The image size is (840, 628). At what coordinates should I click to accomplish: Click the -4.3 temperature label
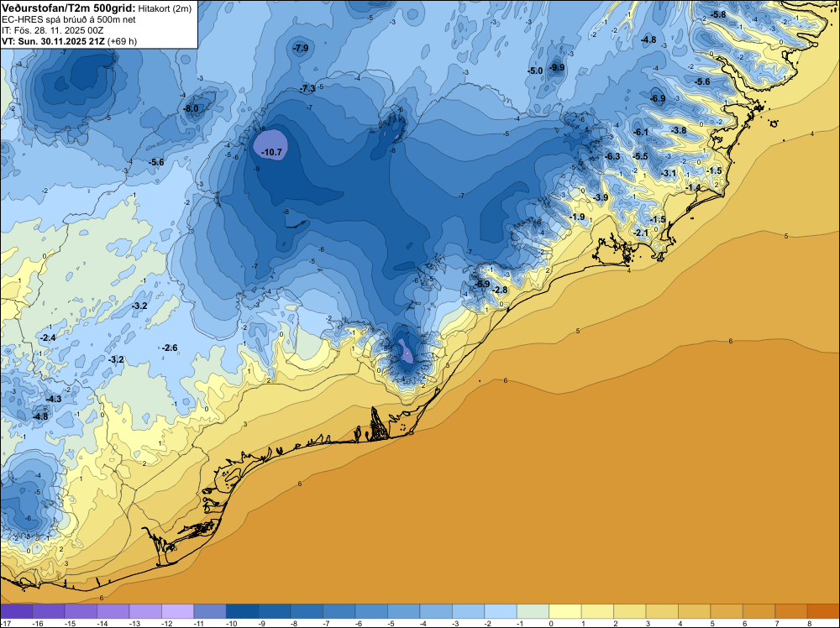tap(54, 399)
